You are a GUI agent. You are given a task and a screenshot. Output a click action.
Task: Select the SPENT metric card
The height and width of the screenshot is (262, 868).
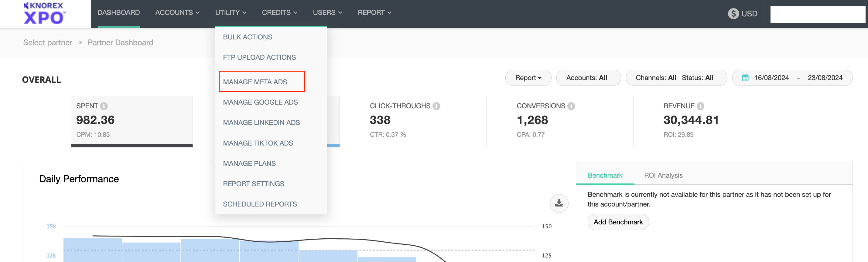(132, 121)
